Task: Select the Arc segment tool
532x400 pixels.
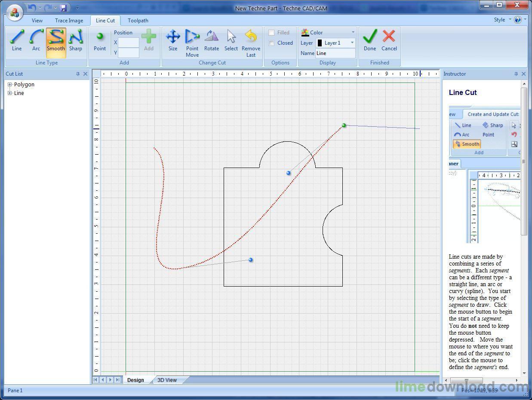Action: click(x=36, y=41)
